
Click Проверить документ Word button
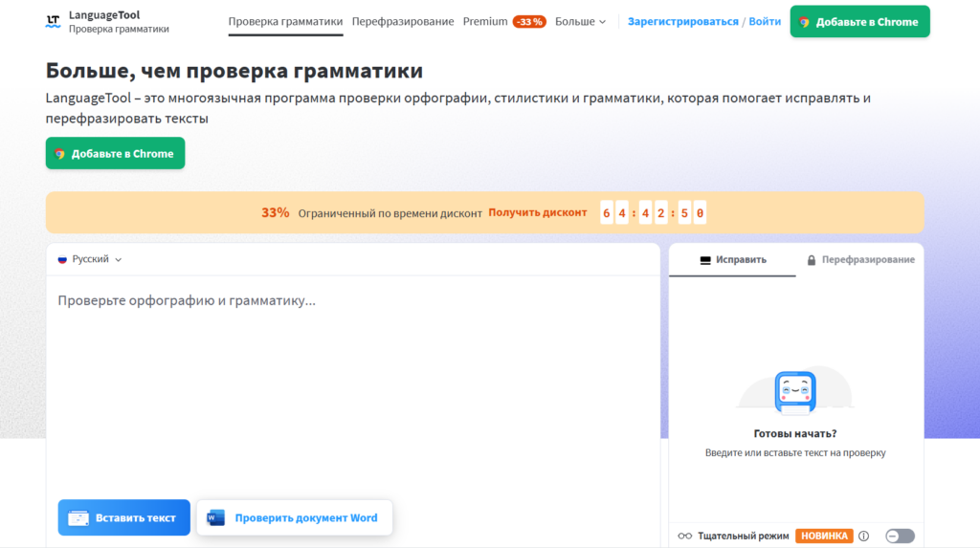pyautogui.click(x=295, y=517)
